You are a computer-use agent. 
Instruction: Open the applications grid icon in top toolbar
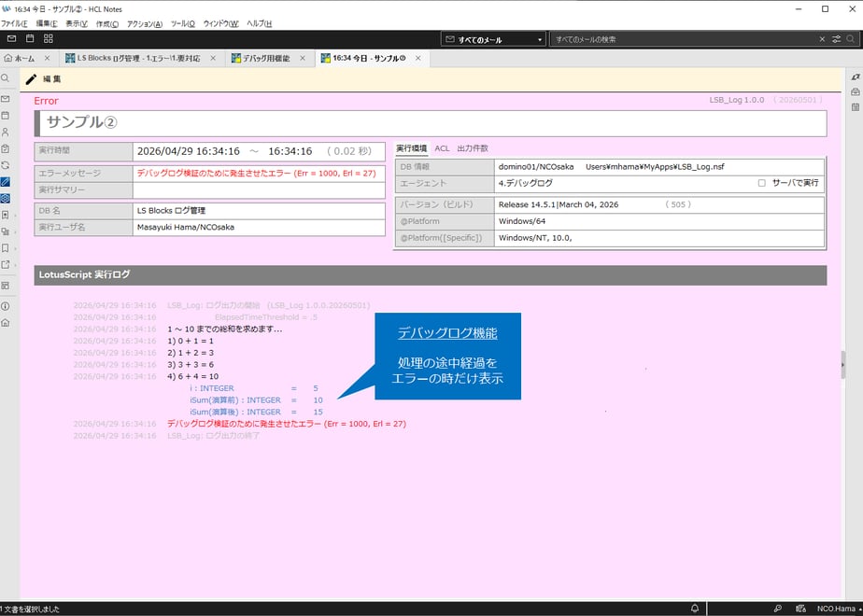tap(49, 38)
